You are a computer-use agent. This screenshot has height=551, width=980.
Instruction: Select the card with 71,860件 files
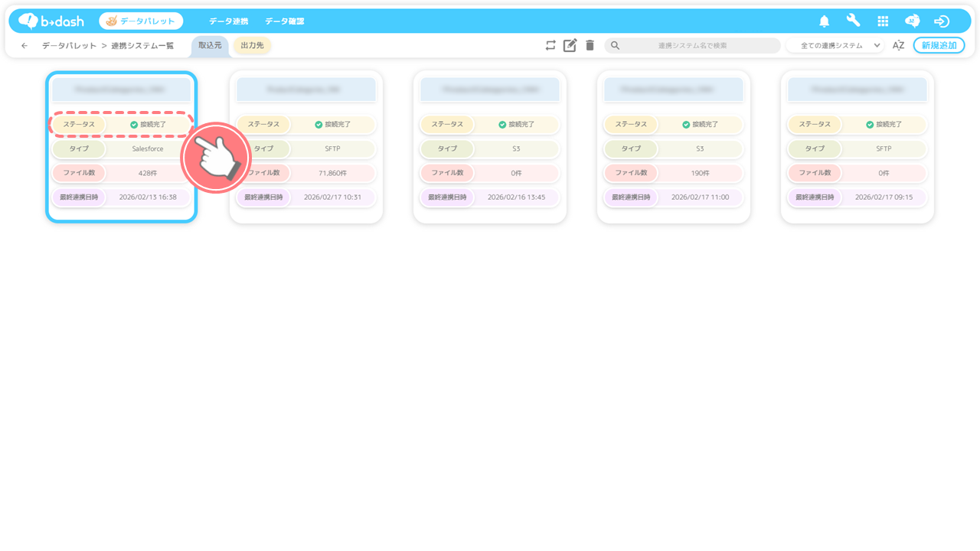click(306, 147)
